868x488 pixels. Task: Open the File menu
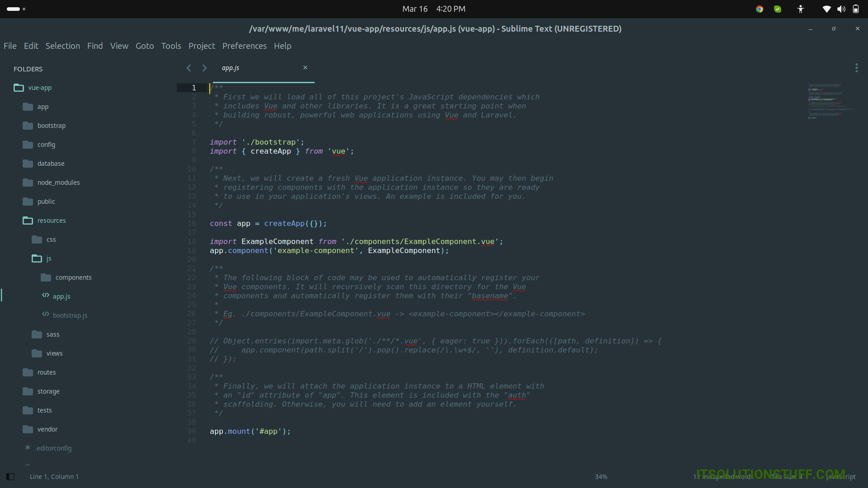point(10,46)
